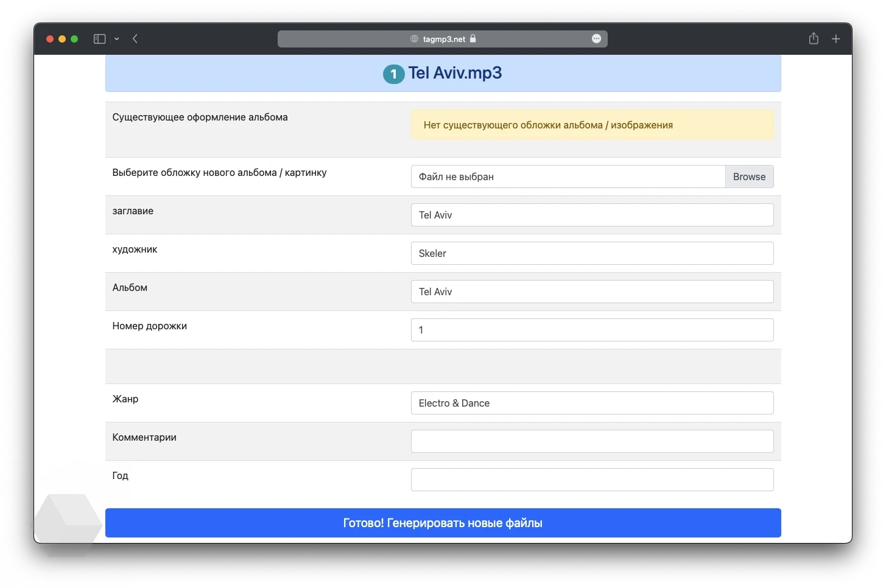Click the empty Комментарии field
The width and height of the screenshot is (886, 588).
click(592, 441)
